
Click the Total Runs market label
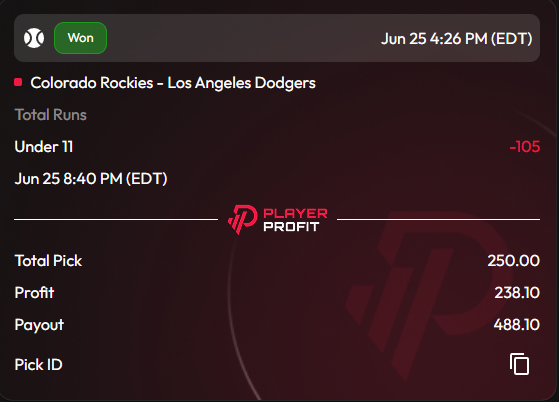51,115
